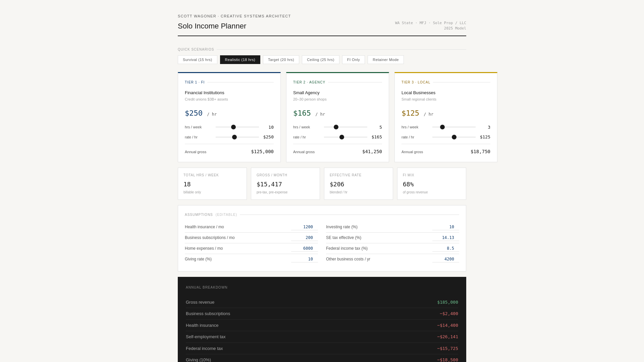Click the Effective Rate value $206

tap(337, 184)
